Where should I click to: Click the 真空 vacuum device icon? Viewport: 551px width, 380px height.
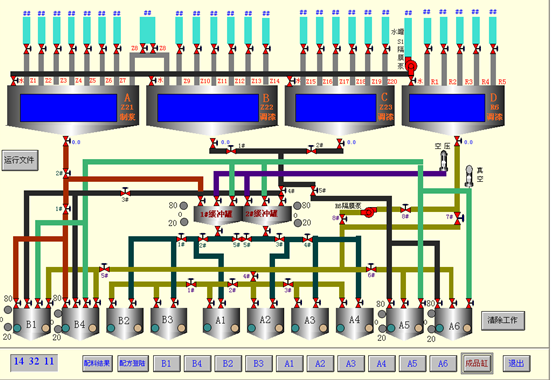(x=469, y=176)
